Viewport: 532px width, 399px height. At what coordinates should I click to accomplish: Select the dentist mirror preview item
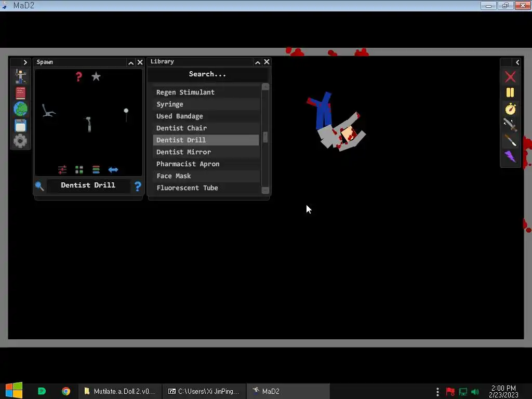(x=126, y=115)
